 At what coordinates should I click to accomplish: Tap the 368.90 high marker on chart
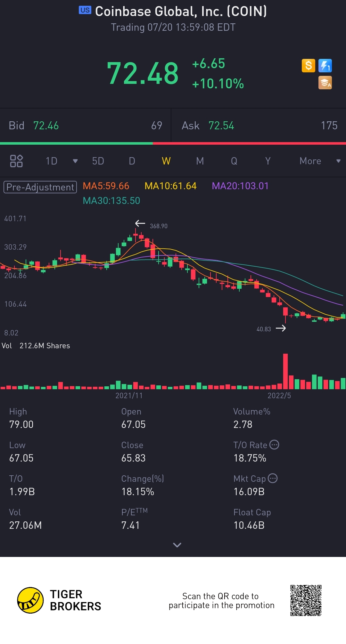click(x=159, y=226)
